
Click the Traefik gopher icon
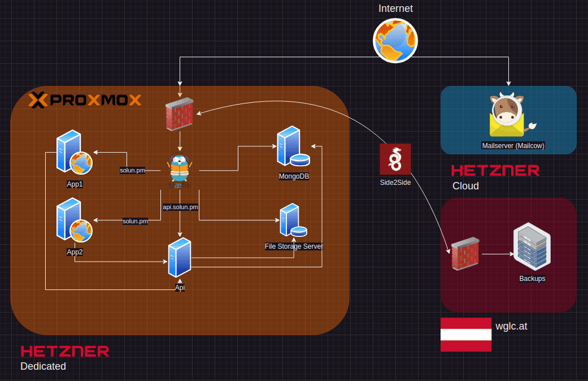tap(180, 171)
